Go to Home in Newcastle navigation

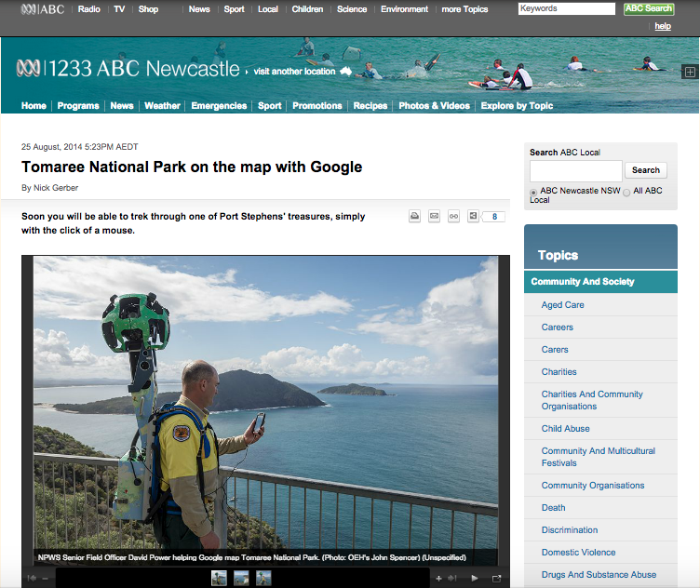point(34,106)
